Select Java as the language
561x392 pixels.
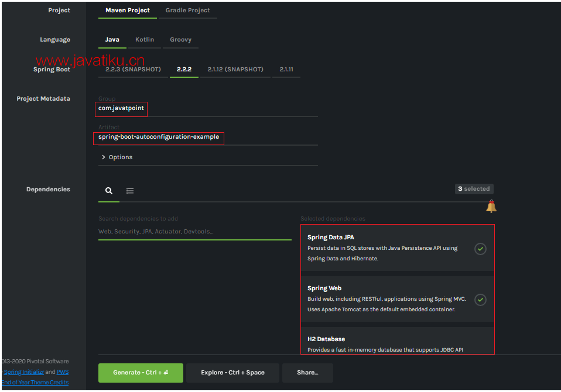click(x=112, y=40)
